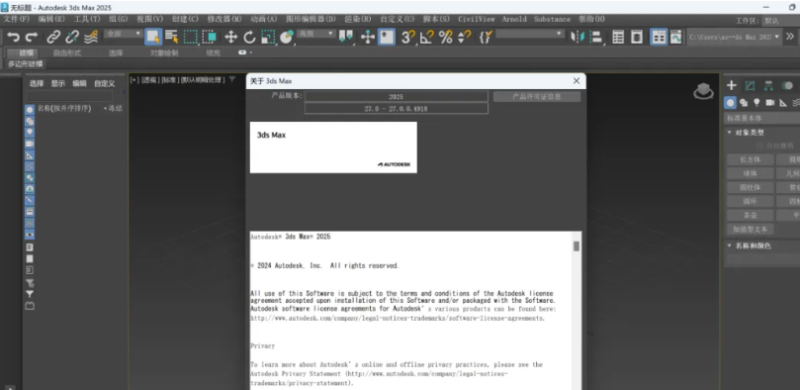This screenshot has width=800, height=390.
Task: Toggle the Angle Snap button
Action: [x=427, y=37]
